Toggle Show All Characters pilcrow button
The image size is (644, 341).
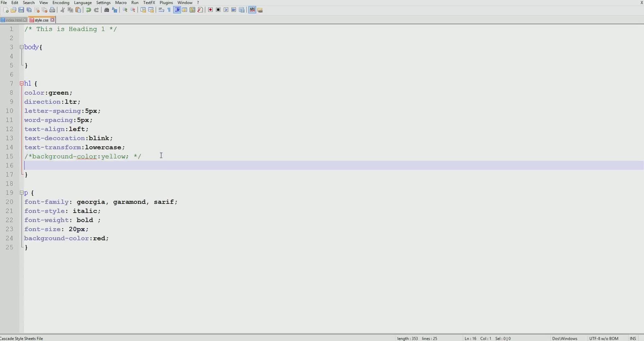[x=169, y=10]
